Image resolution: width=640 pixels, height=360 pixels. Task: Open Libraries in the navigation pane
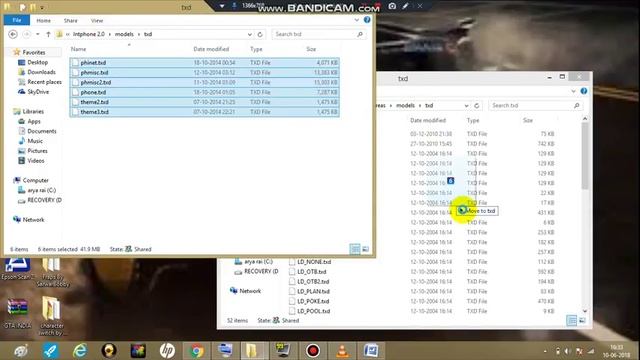33,111
